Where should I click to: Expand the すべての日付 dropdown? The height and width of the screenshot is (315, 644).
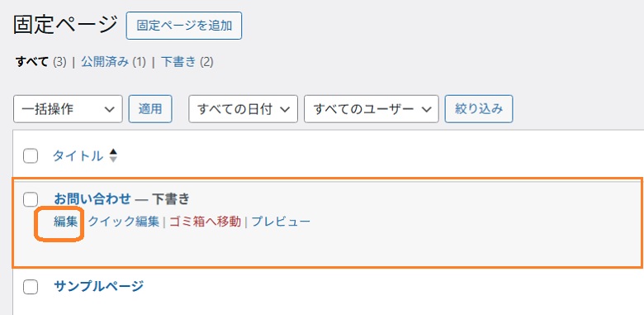[x=243, y=109]
